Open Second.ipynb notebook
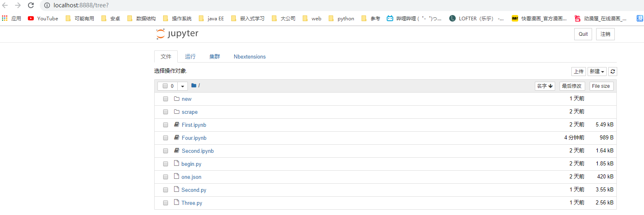Screen dimensions: 644x215 coord(198,151)
